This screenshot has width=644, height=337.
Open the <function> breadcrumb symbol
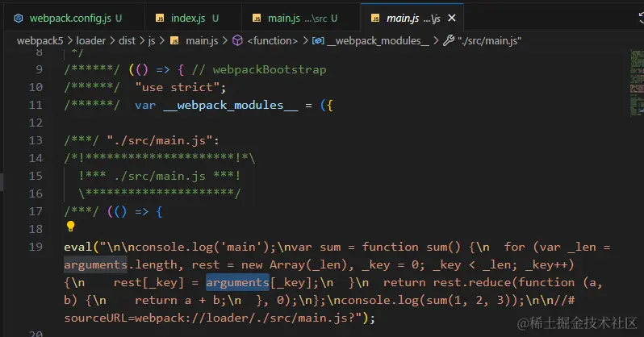coord(272,40)
